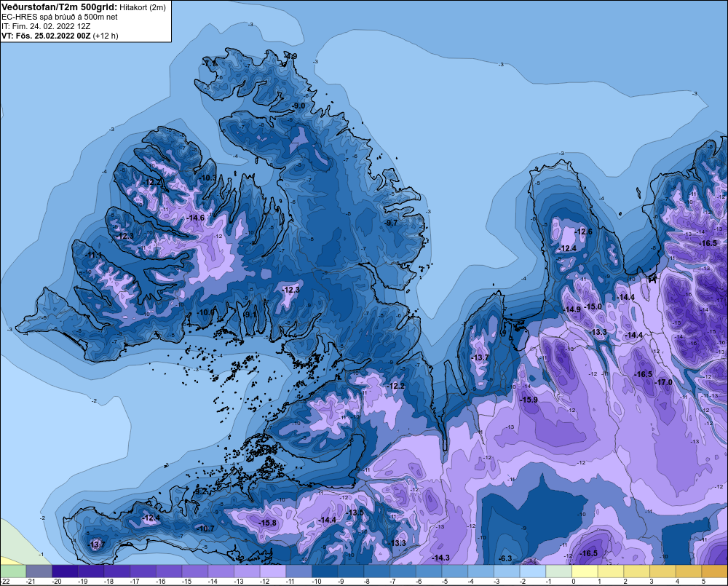Click the light green legend swatch above -22
Image resolution: width=728 pixels, height=586 pixels.
tap(13, 571)
